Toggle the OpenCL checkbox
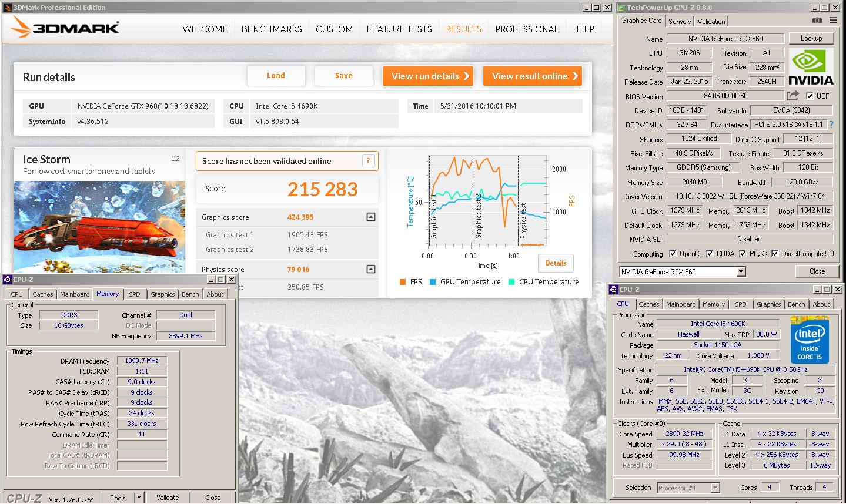Viewport: 846px width, 504px height. 673,254
